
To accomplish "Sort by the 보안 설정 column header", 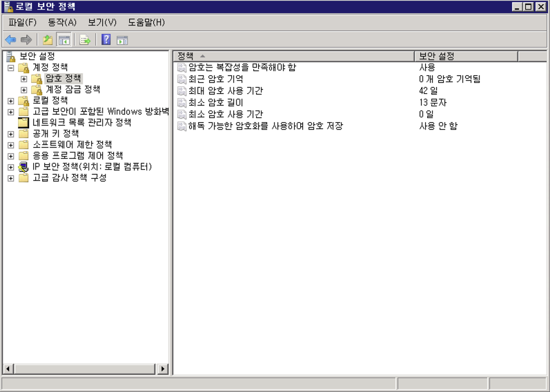I will (466, 56).
